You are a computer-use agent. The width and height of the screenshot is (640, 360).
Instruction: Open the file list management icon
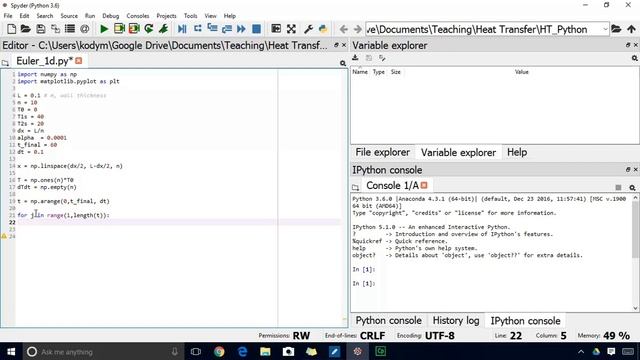click(x=70, y=29)
